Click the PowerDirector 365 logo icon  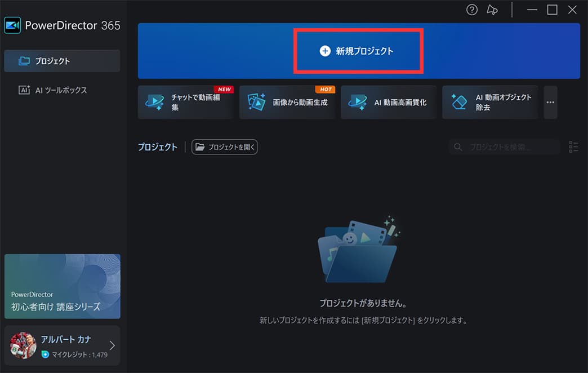tap(12, 25)
